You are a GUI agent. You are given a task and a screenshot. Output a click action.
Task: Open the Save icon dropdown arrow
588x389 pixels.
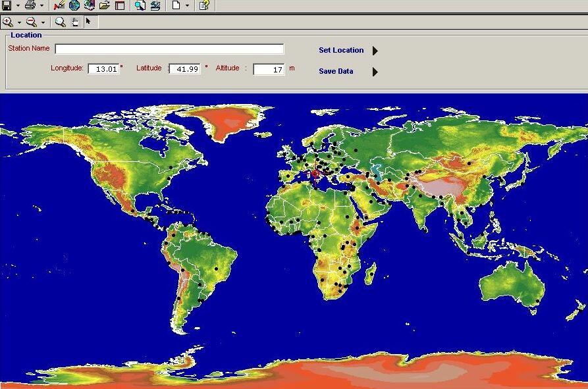point(16,7)
